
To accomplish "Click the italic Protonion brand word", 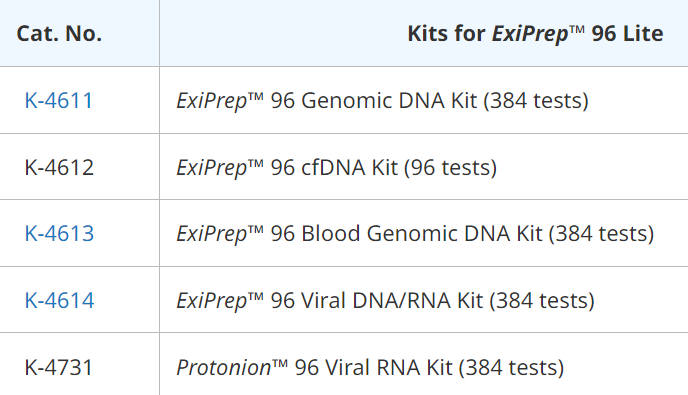I will tap(224, 368).
